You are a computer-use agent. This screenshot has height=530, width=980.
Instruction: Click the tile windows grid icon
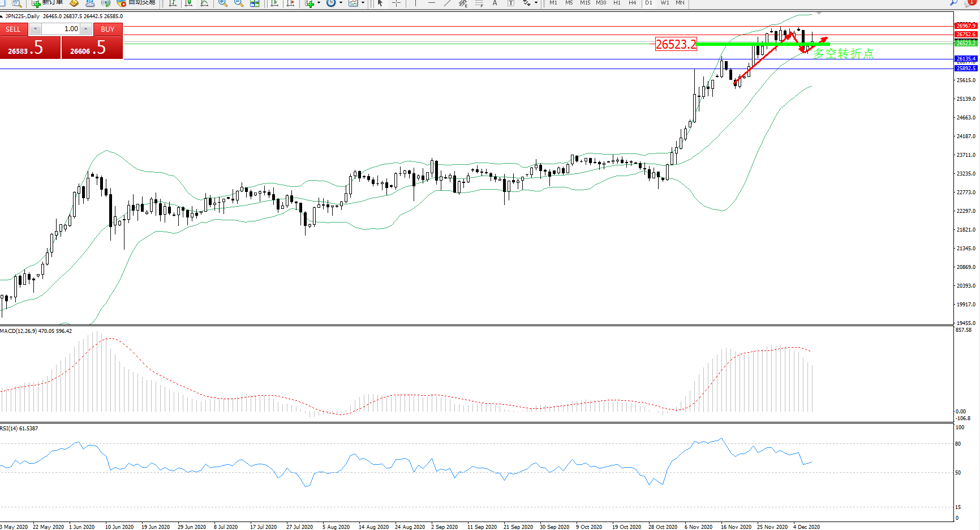(x=255, y=3)
